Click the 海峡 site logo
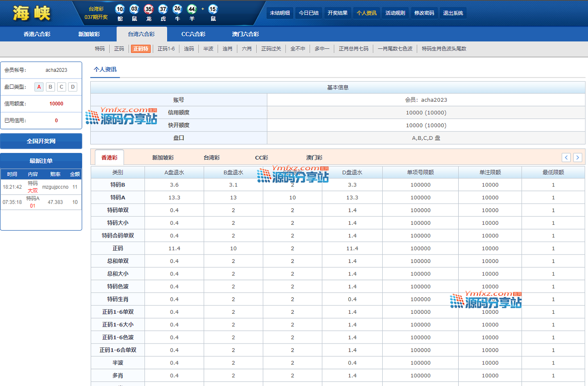This screenshot has width=588, height=386. (31, 13)
